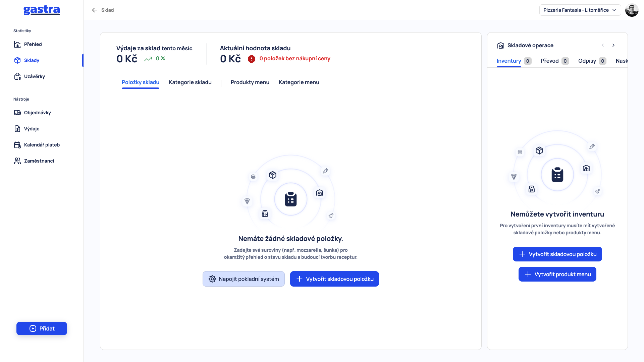The width and height of the screenshot is (644, 362).
Task: Click the back arrow next to Sklad
Action: tap(95, 10)
